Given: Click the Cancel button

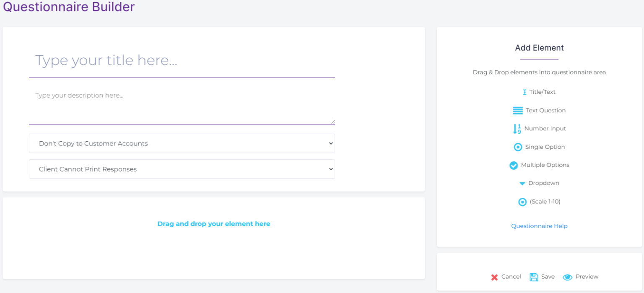Looking at the screenshot, I should 511,277.
